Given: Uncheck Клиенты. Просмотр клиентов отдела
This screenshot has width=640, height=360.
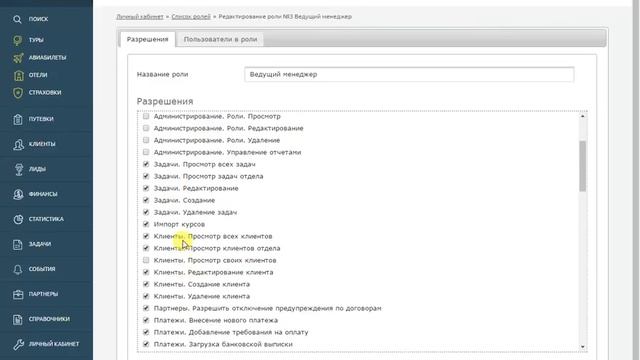Looking at the screenshot, I should [146, 248].
